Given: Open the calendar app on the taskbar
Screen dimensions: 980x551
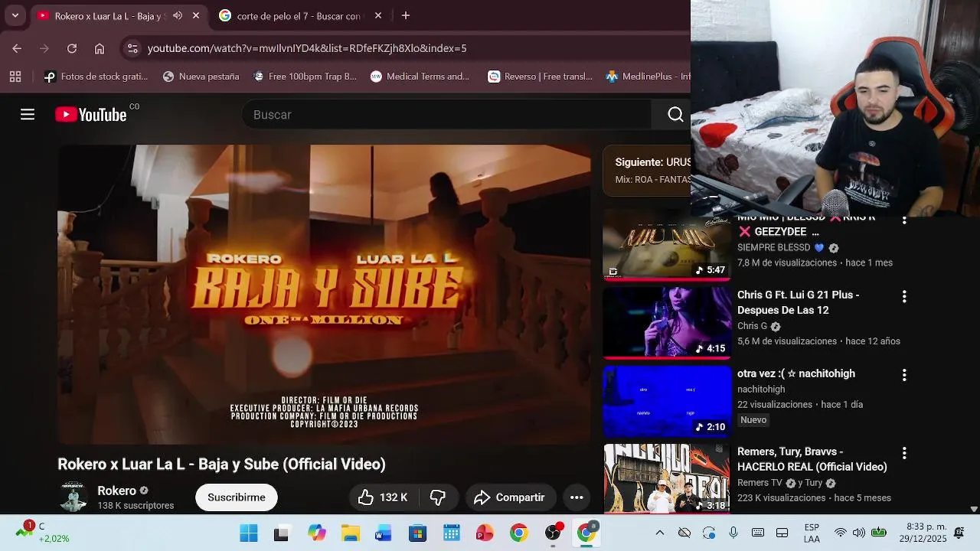Looking at the screenshot, I should point(452,533).
